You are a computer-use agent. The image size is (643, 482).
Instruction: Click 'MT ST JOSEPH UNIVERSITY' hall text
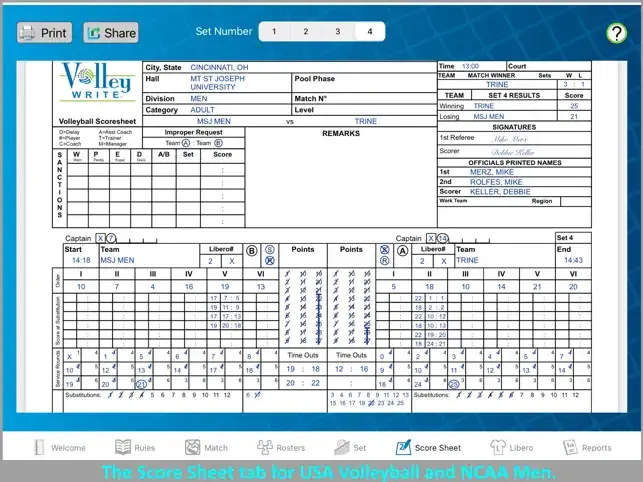[x=218, y=82]
